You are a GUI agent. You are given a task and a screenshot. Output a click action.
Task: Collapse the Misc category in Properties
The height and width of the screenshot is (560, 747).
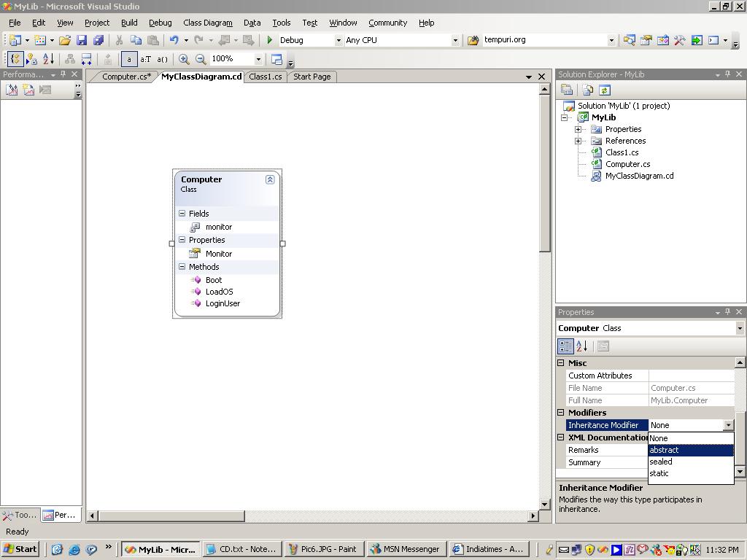pos(561,363)
